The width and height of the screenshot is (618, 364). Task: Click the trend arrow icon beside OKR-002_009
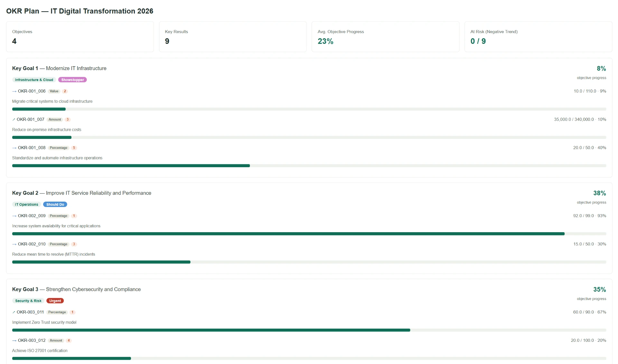click(14, 216)
